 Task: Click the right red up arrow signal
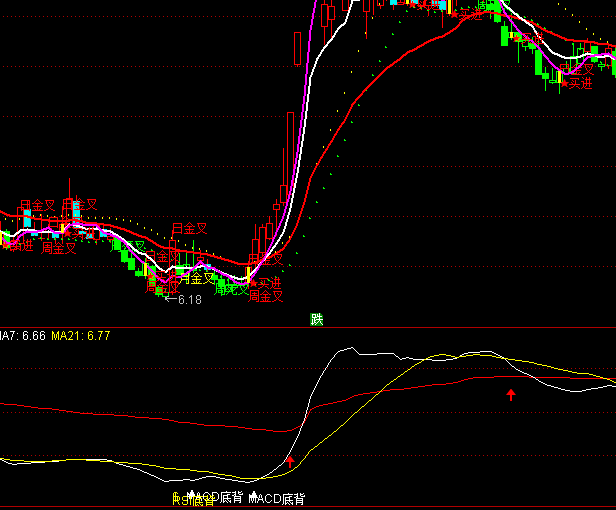click(511, 395)
